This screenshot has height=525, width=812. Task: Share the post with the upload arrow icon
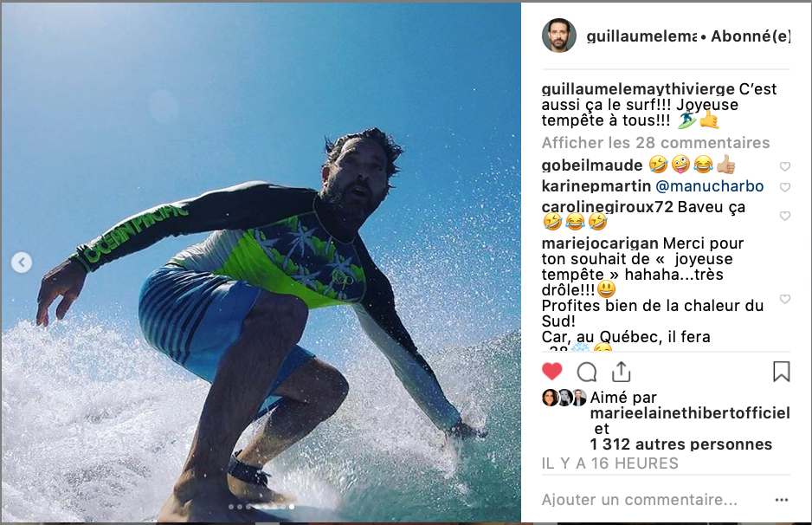[621, 372]
